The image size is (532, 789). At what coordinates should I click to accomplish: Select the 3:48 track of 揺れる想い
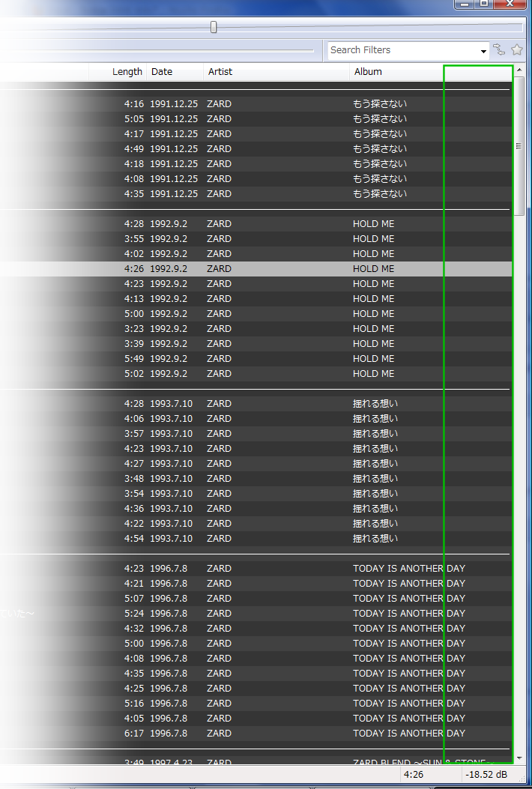coord(256,479)
